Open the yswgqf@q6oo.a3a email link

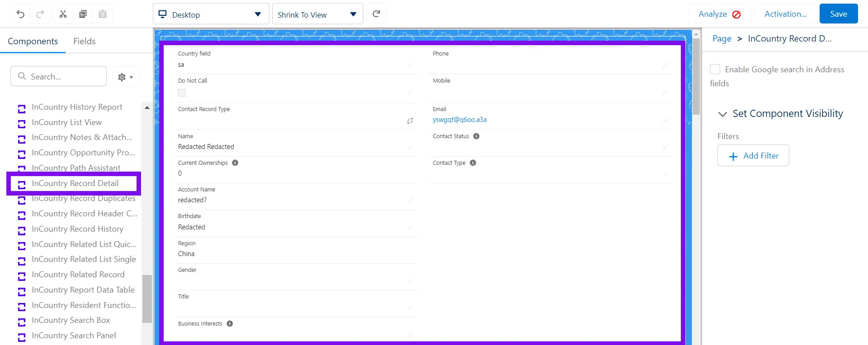pos(459,120)
